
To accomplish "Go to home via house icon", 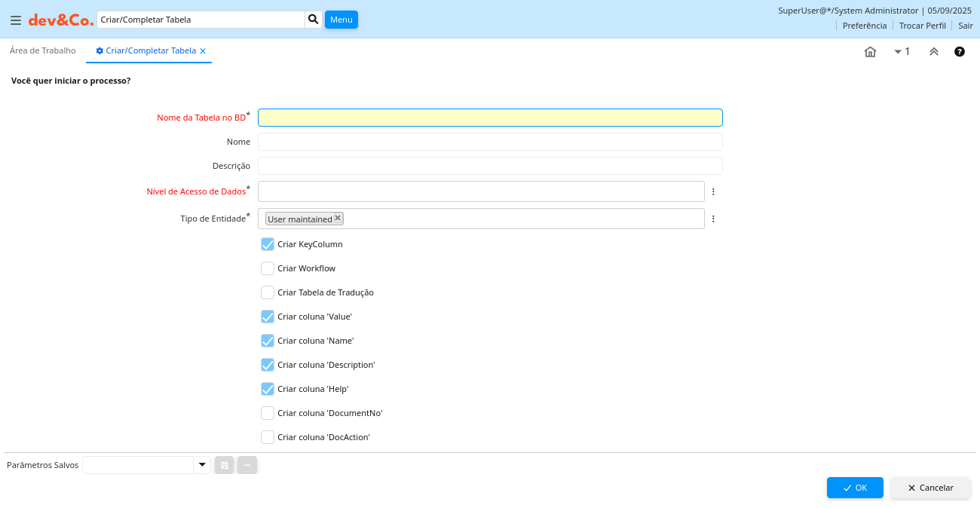I will click(870, 52).
